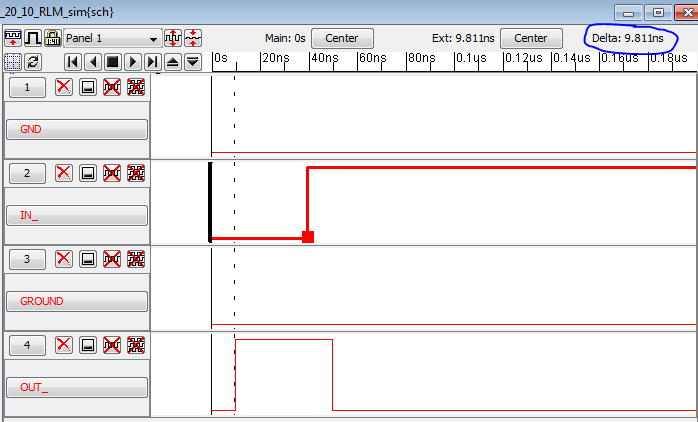Close panel 1 with red X

point(64,87)
